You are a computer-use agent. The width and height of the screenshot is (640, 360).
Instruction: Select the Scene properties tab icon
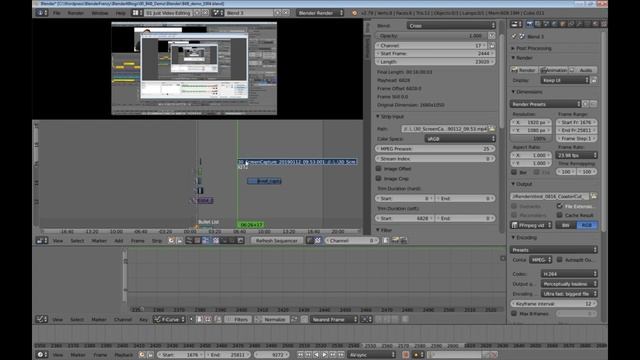546,24
